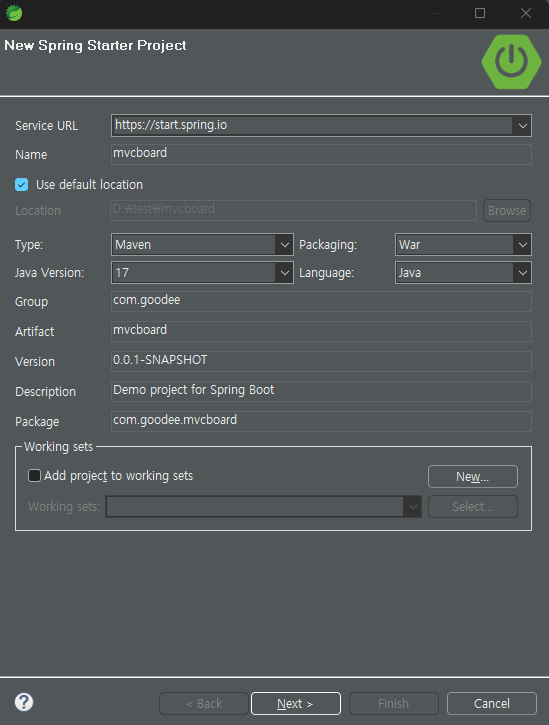
Task: Uncheck Use default location
Action: point(21,184)
